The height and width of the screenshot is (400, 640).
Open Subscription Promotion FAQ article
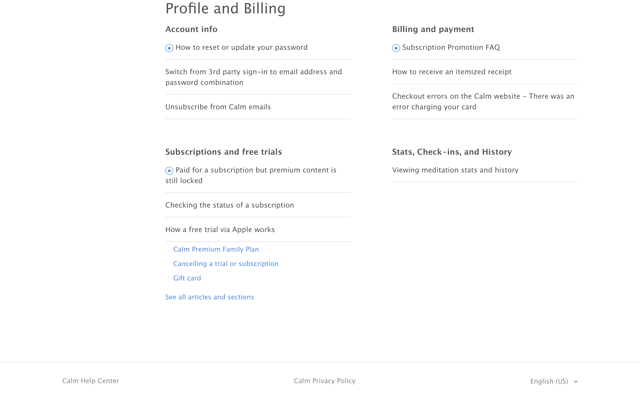tap(451, 47)
